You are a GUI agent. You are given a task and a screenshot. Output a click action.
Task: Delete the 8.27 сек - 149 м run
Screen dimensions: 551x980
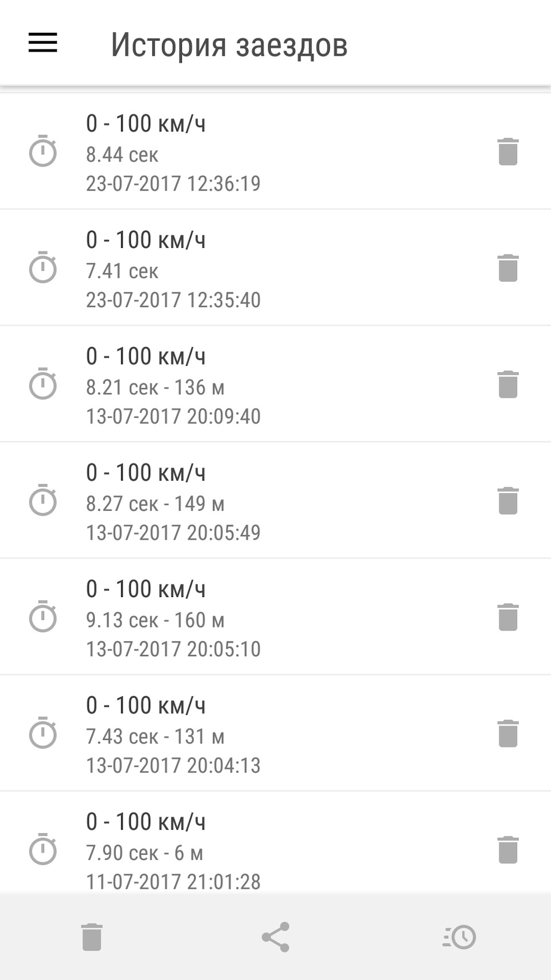pyautogui.click(x=508, y=501)
